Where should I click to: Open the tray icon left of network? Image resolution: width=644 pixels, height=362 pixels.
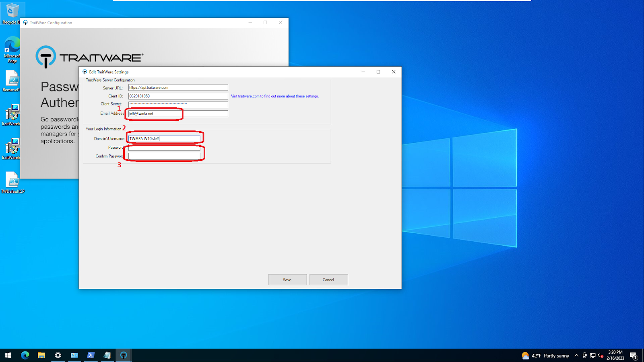tap(584, 356)
